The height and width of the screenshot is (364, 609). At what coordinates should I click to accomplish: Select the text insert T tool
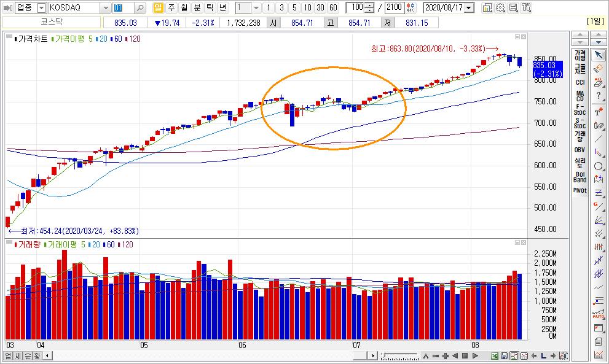[599, 112]
